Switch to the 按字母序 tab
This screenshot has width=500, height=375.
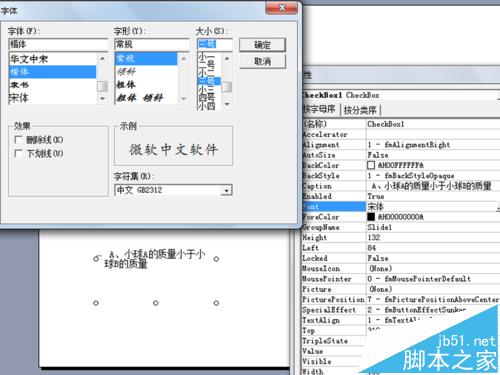coord(319,109)
